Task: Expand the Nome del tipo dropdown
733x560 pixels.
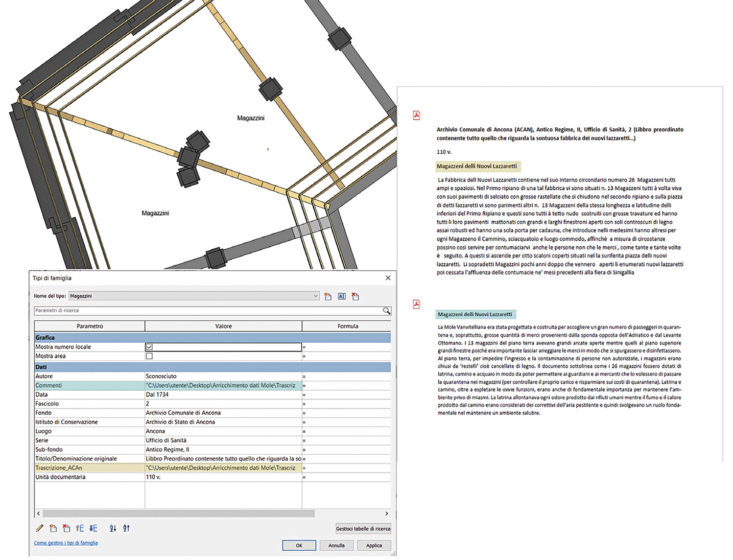Action: pyautogui.click(x=315, y=296)
